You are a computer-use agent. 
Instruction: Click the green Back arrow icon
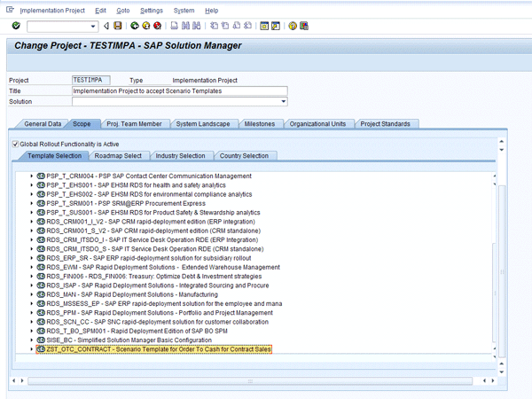tap(134, 26)
